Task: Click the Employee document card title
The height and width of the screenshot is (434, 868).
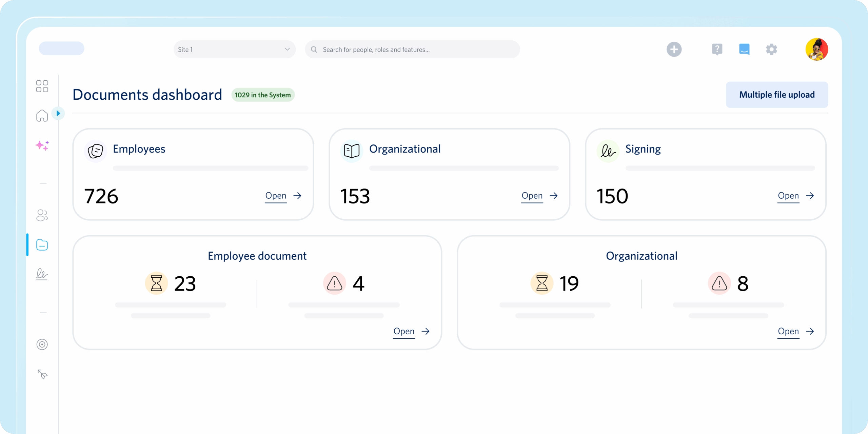Action: (x=257, y=256)
